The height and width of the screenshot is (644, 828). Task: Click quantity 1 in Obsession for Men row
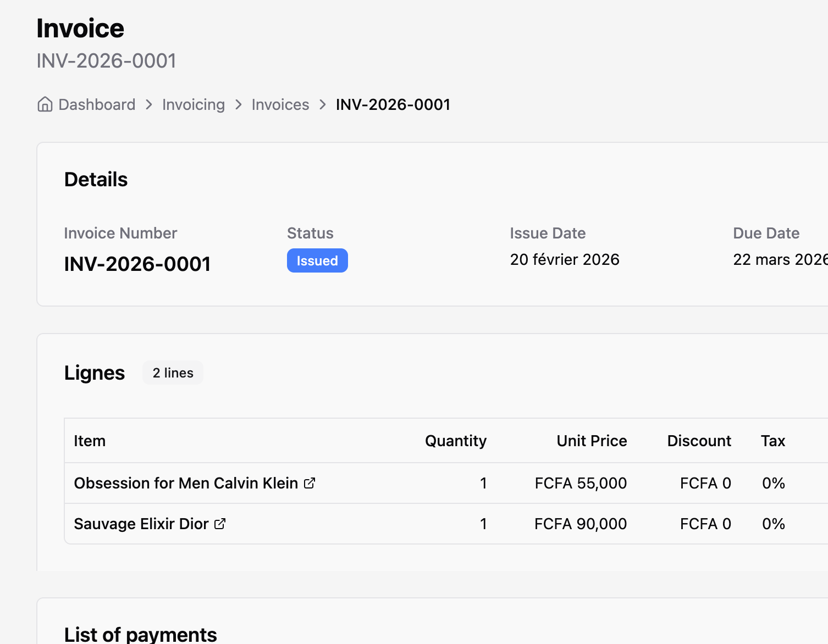click(x=483, y=483)
